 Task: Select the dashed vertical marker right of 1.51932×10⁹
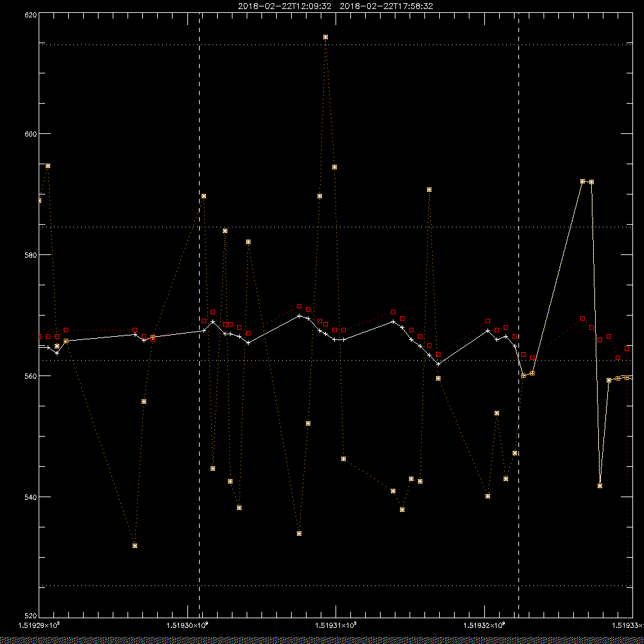click(518, 315)
